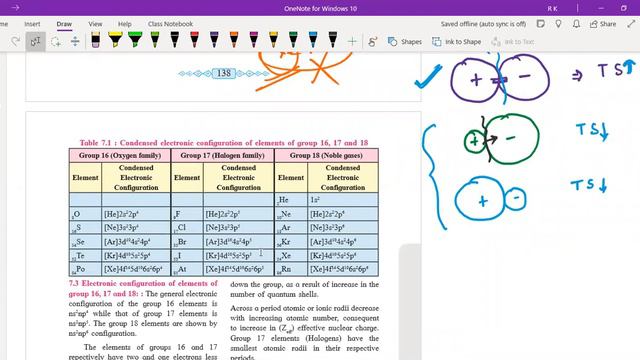Open the Help tab
640x360 pixels.
pyautogui.click(x=124, y=24)
